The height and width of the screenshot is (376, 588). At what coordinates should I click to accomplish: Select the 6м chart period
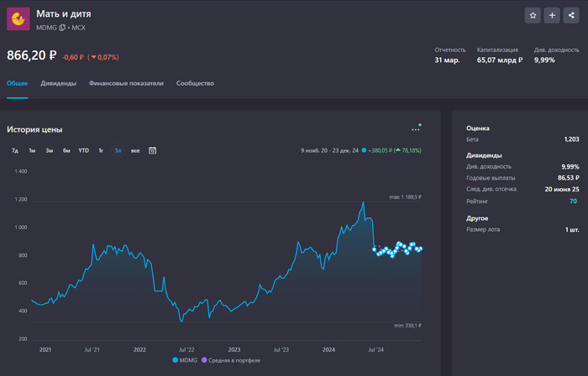pyautogui.click(x=66, y=150)
